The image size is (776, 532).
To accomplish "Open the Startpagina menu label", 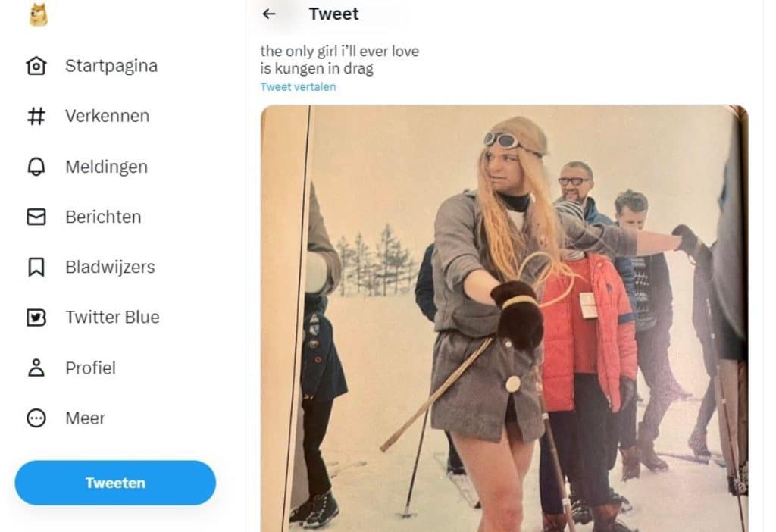I will [x=111, y=66].
